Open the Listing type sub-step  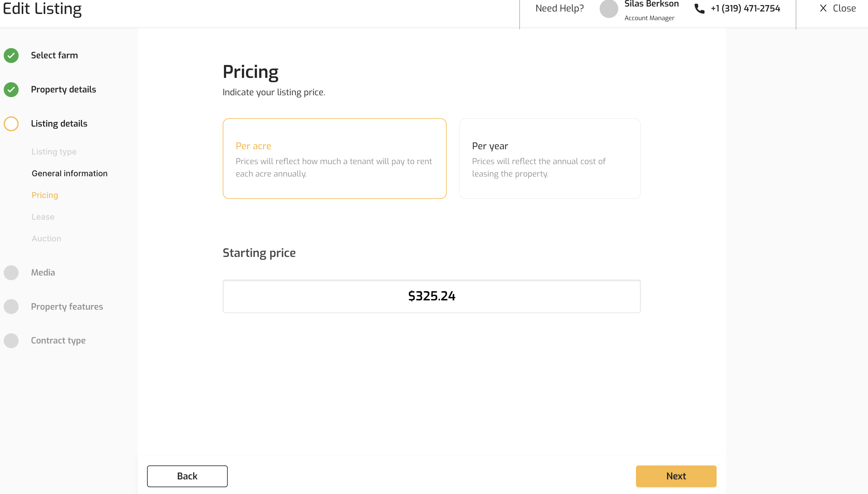pos(54,152)
